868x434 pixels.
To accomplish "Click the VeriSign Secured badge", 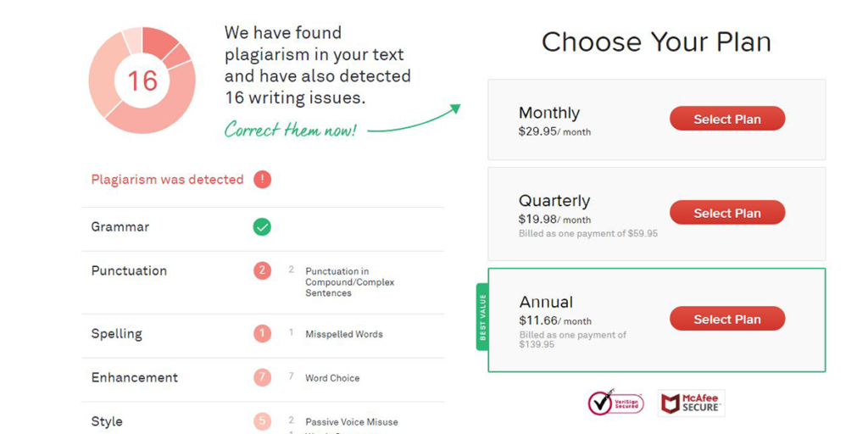I will click(615, 403).
